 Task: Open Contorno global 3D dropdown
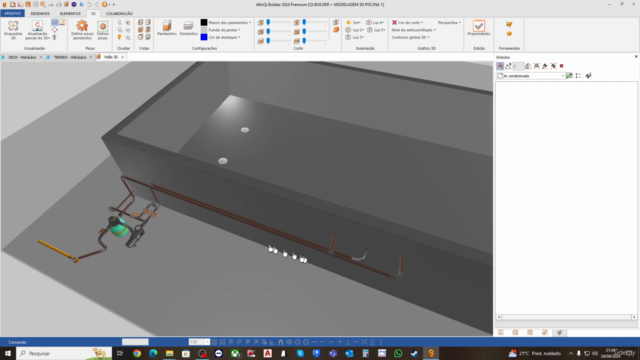pyautogui.click(x=410, y=37)
